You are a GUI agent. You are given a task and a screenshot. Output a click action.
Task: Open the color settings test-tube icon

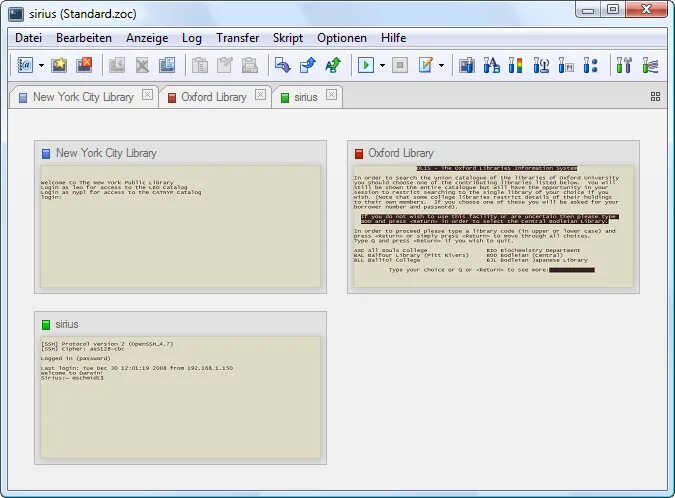coord(515,65)
